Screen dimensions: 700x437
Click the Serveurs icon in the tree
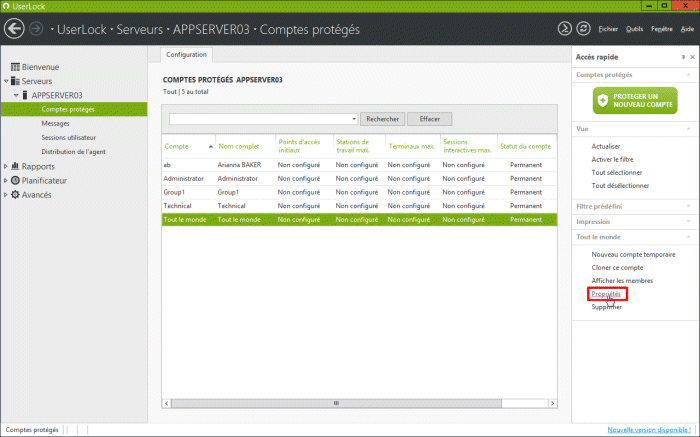pyautogui.click(x=15, y=81)
